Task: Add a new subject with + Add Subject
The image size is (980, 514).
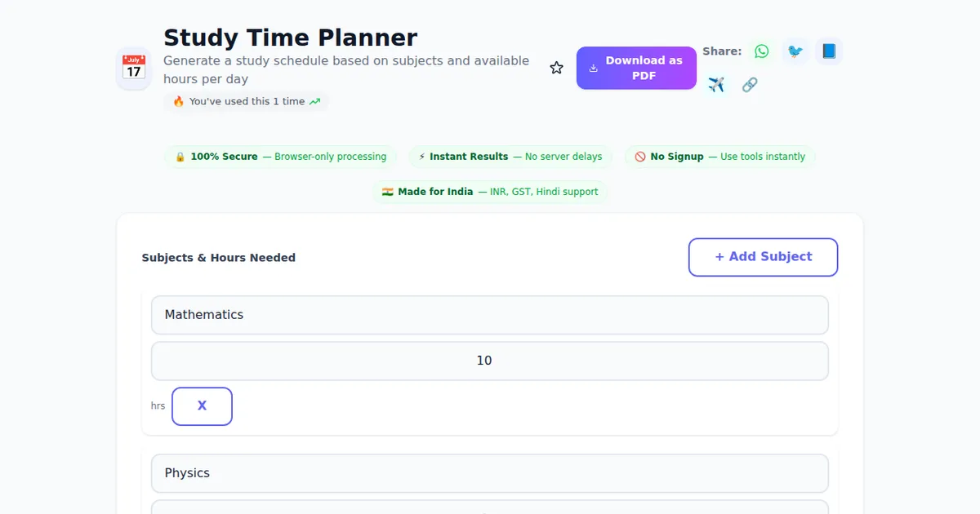Action: pos(763,257)
